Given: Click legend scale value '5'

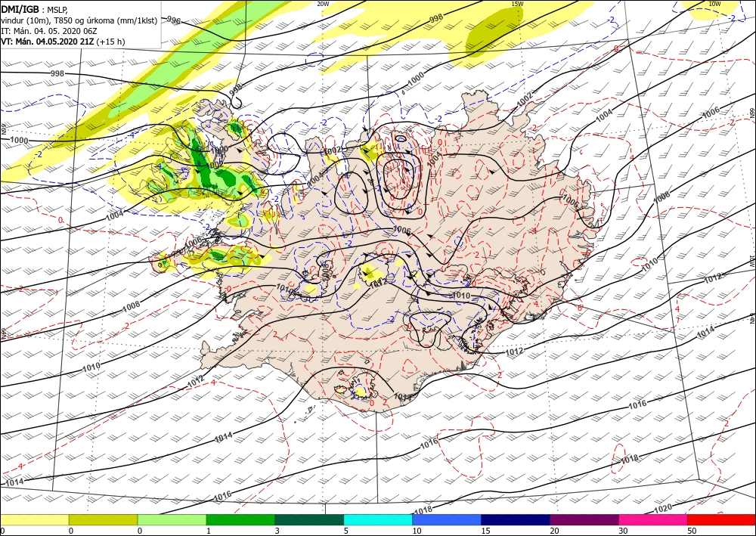Looking at the screenshot, I should coord(345,531).
